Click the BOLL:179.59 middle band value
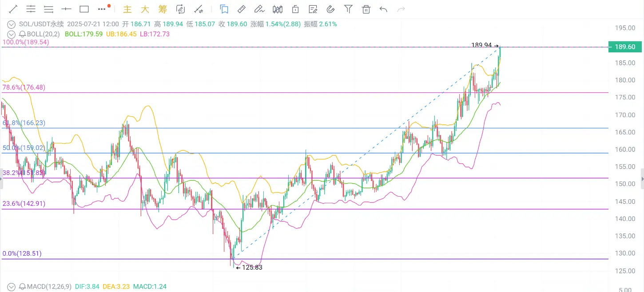The image size is (644, 292). pos(83,34)
